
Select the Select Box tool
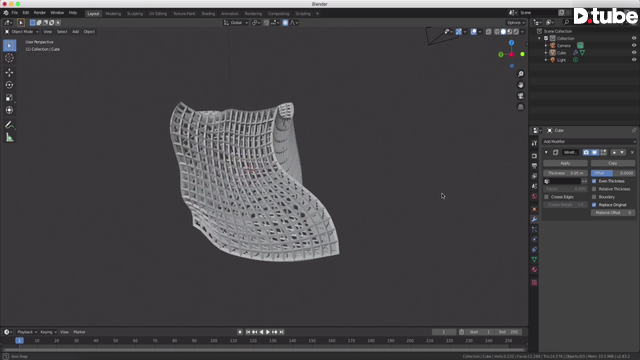pos(9,45)
